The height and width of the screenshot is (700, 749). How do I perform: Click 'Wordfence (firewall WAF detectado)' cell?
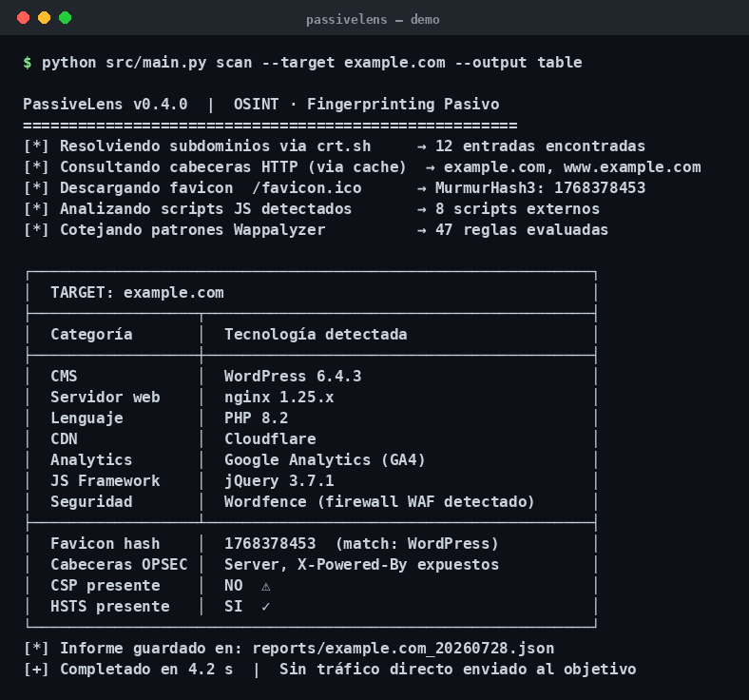(379, 502)
